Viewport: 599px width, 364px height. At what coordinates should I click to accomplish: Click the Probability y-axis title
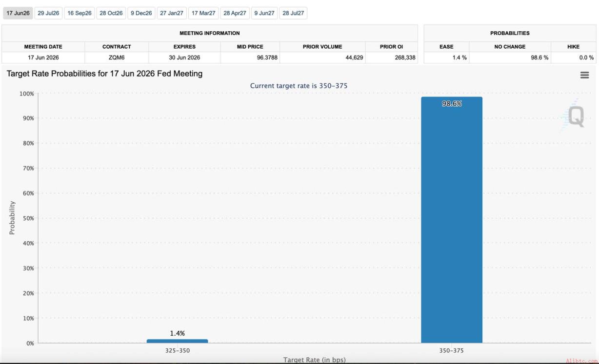tap(12, 218)
